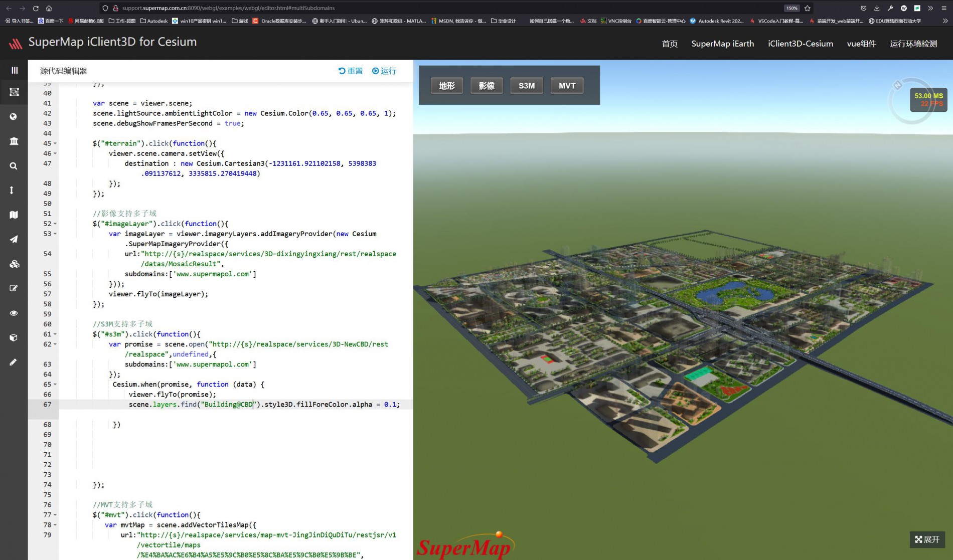This screenshot has height=560, width=953.
Task: Click the browser reload icon
Action: click(x=36, y=8)
